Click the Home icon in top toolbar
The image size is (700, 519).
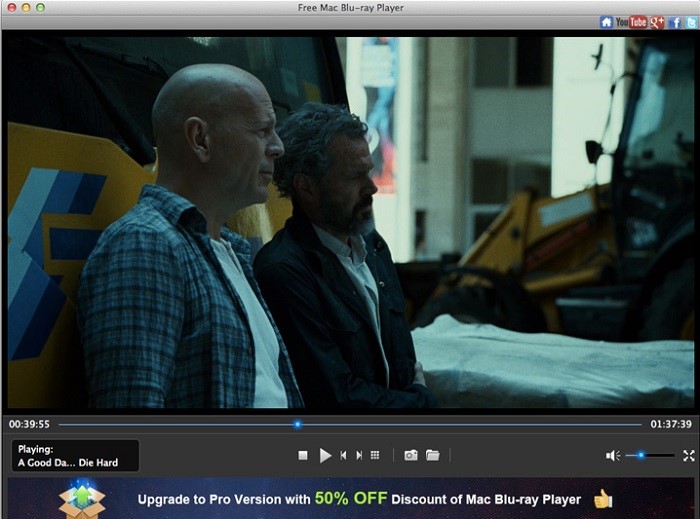point(606,22)
